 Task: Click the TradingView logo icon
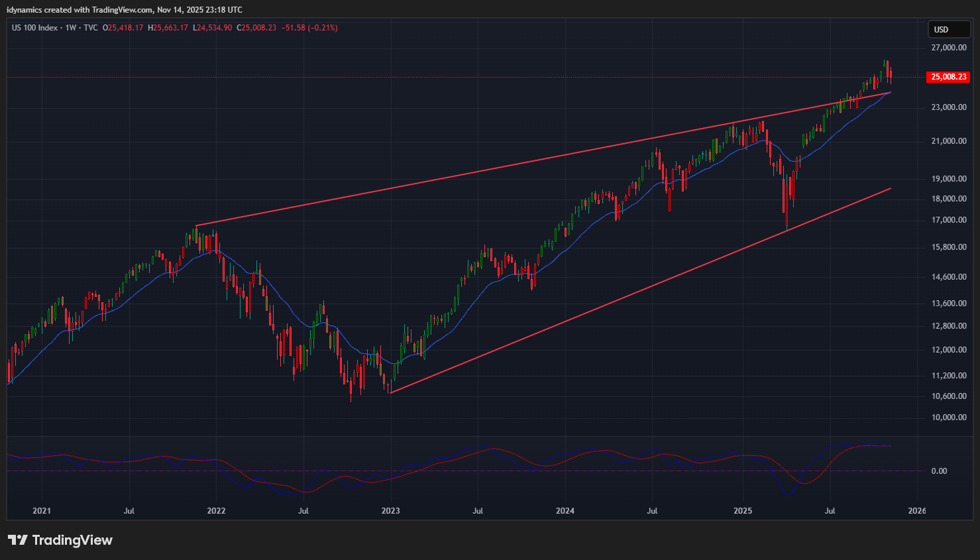pyautogui.click(x=18, y=540)
